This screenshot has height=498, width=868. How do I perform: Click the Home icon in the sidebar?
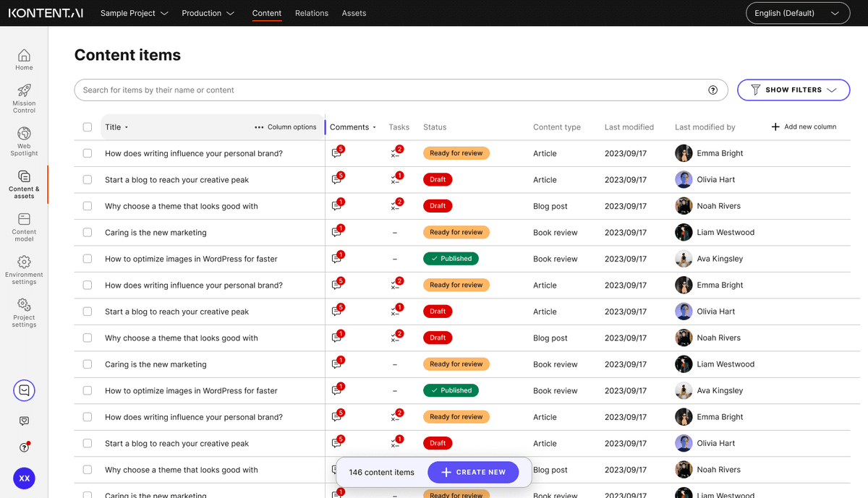[x=24, y=59]
